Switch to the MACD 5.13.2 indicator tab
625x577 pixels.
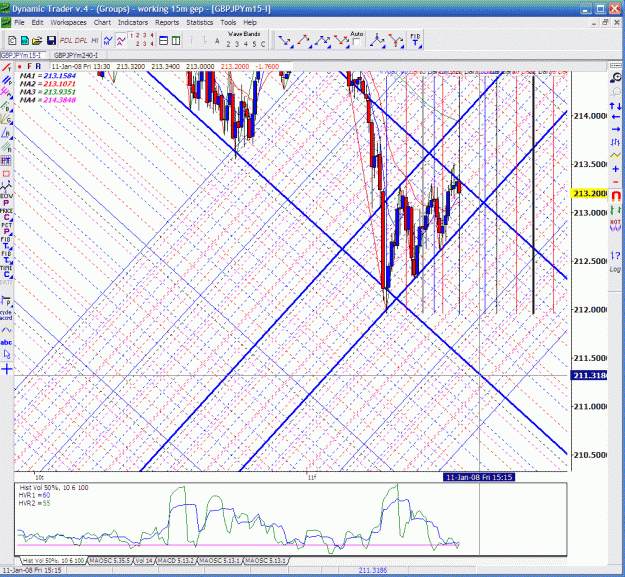(176, 561)
